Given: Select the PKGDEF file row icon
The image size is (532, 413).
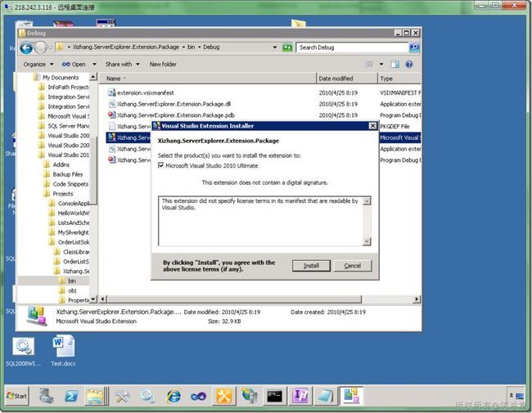Looking at the screenshot, I should point(111,127).
